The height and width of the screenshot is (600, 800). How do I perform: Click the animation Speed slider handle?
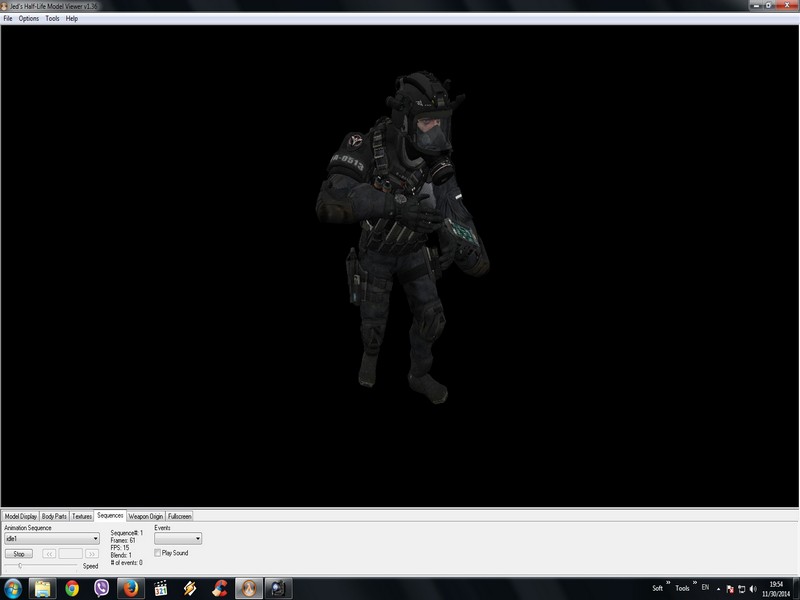point(20,565)
